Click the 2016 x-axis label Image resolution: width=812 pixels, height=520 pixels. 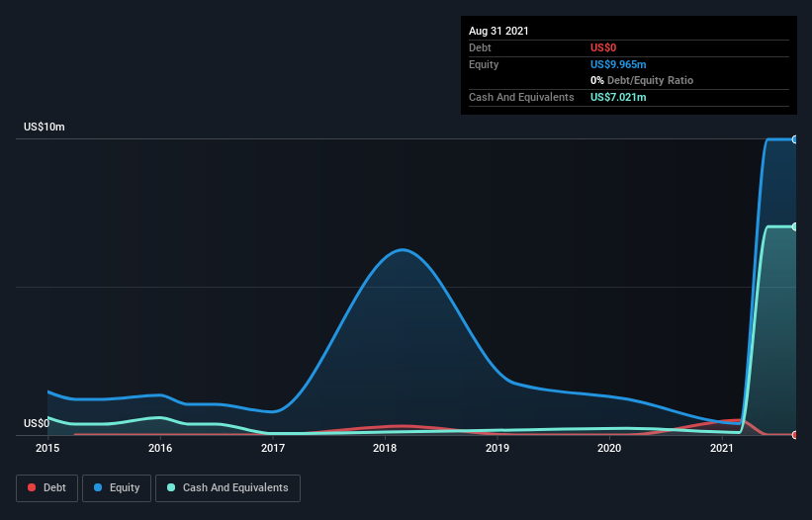160,448
